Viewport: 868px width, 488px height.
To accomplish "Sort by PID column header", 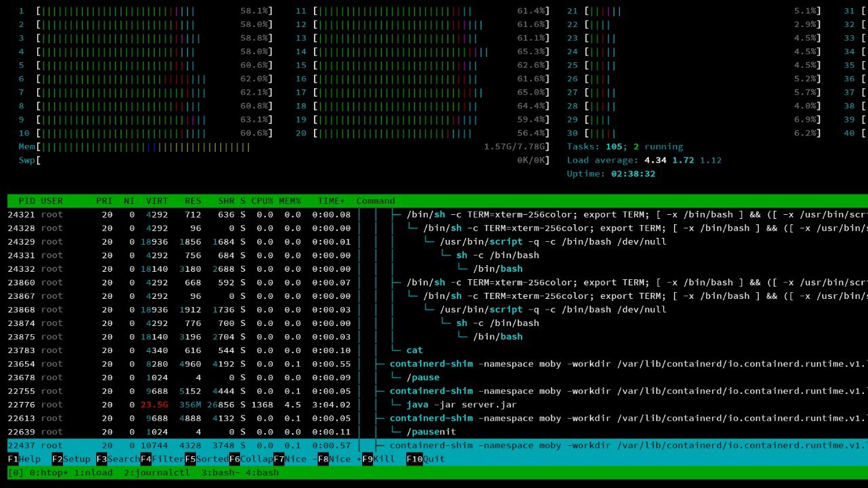I will (x=26, y=201).
